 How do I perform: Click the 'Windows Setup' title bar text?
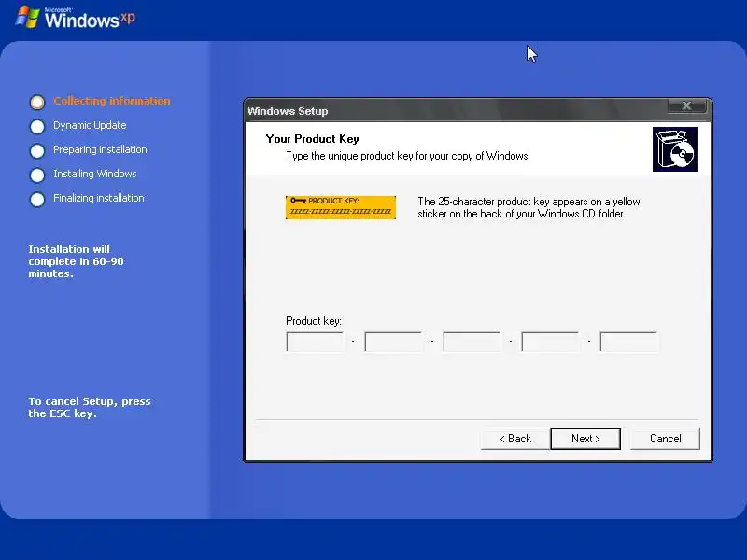coord(288,111)
